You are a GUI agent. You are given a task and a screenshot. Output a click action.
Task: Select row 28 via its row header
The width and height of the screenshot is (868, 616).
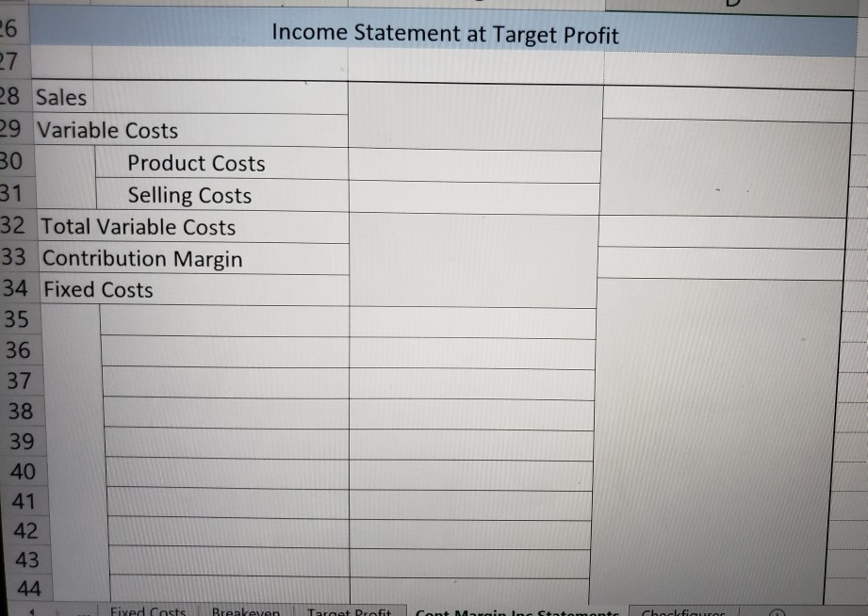point(16,97)
